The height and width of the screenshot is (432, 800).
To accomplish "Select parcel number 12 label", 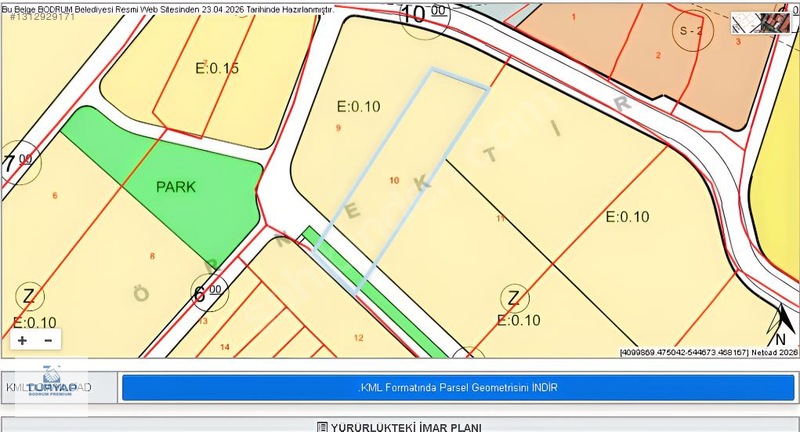I will pos(359,338).
